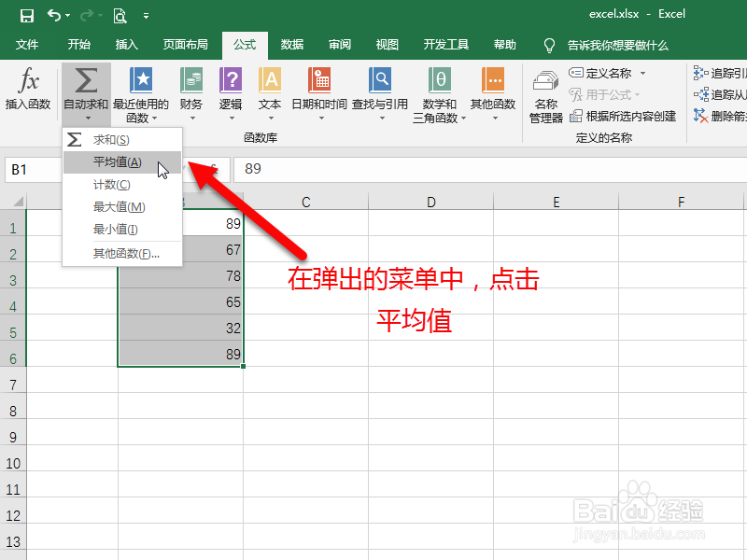Screen dimensions: 747x560
Task: Click the 追踪引用单元格 icon
Action: [701, 73]
